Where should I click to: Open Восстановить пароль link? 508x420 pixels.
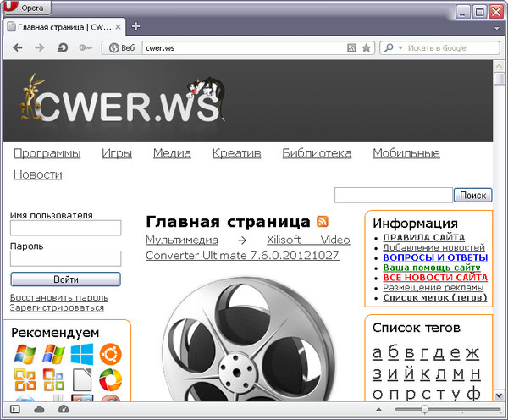59,297
